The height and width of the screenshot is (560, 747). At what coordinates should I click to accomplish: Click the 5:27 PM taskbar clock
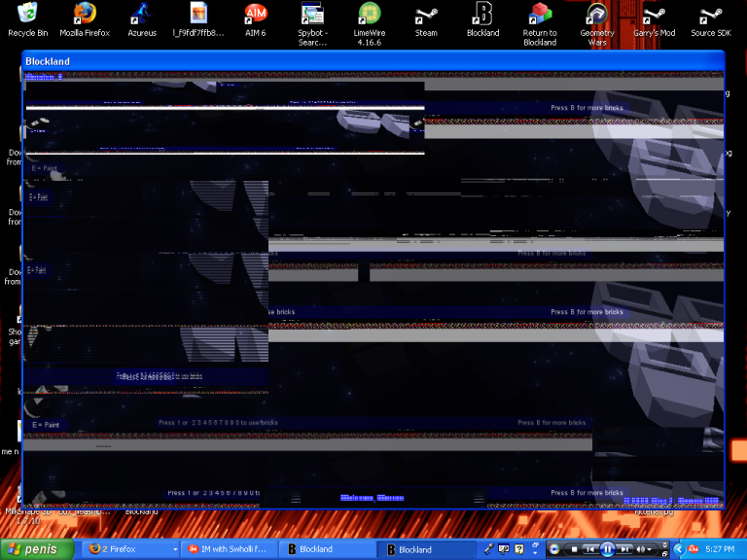(720, 549)
